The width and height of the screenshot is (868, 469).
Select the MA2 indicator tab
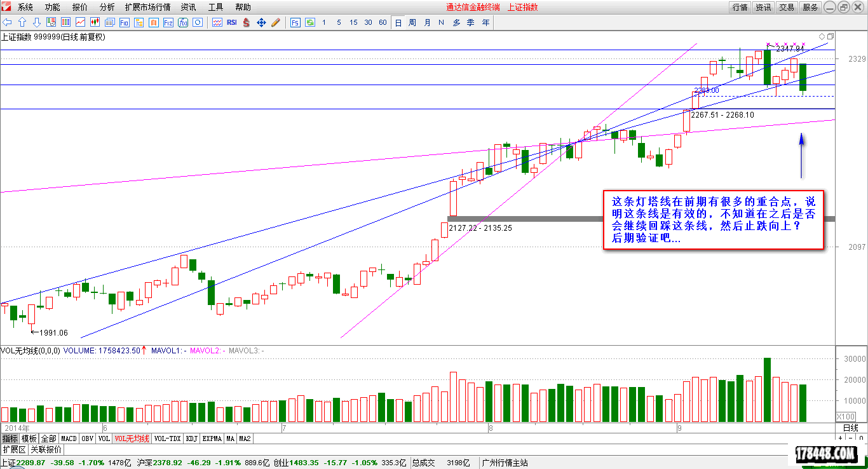point(245,438)
